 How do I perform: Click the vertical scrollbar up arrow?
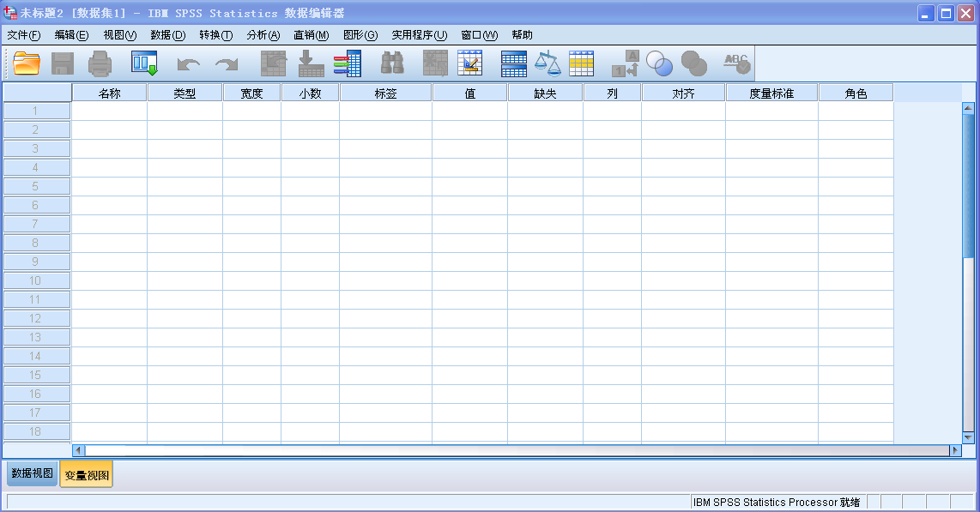pos(968,108)
